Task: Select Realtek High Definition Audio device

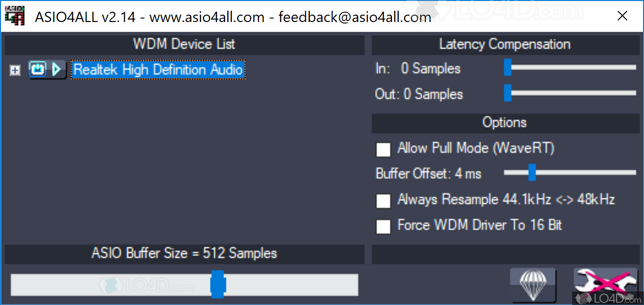Action: 158,70
